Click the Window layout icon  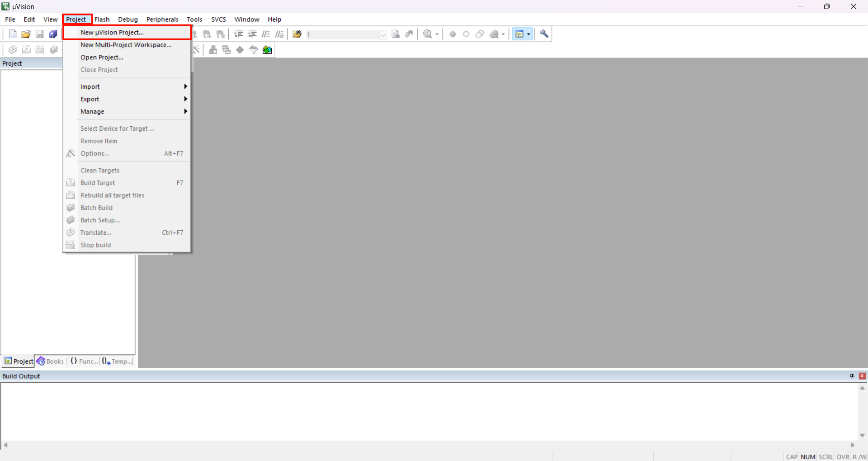pyautogui.click(x=519, y=34)
